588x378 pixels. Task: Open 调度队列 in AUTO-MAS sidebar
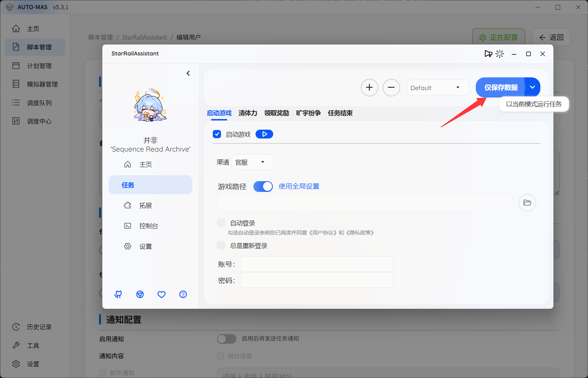pyautogui.click(x=35, y=103)
